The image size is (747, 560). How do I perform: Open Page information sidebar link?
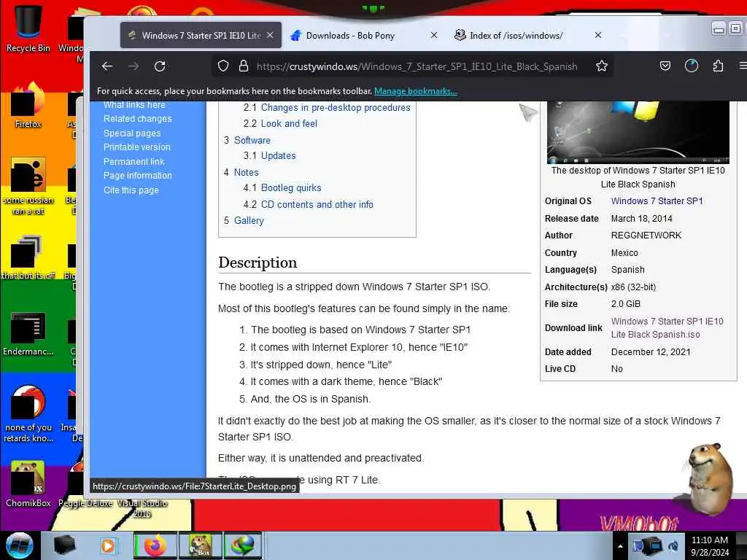pos(138,175)
